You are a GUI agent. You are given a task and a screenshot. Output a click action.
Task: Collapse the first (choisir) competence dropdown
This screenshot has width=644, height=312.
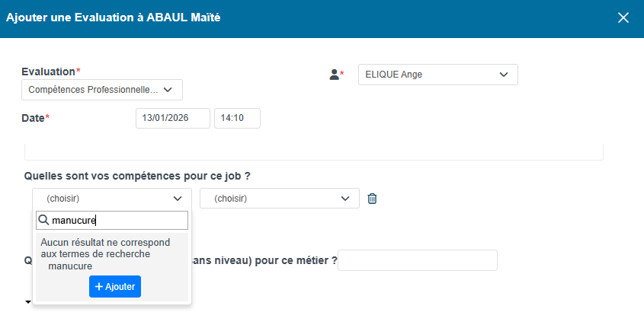coord(112,199)
